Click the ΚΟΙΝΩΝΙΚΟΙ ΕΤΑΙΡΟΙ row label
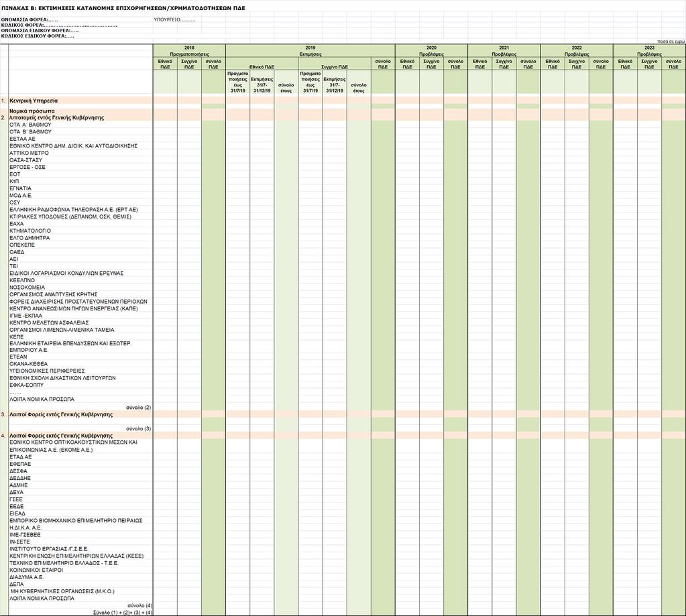The width and height of the screenshot is (686, 616). (x=36, y=570)
